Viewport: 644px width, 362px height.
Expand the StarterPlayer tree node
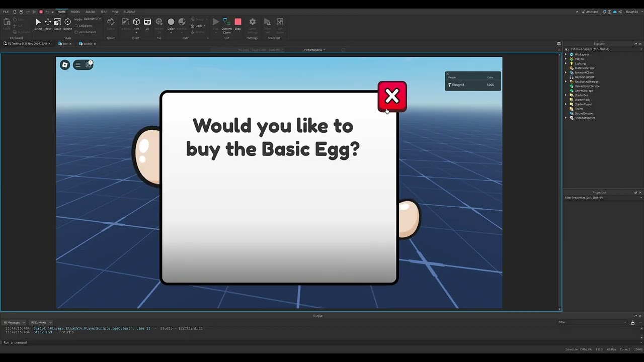click(x=566, y=104)
